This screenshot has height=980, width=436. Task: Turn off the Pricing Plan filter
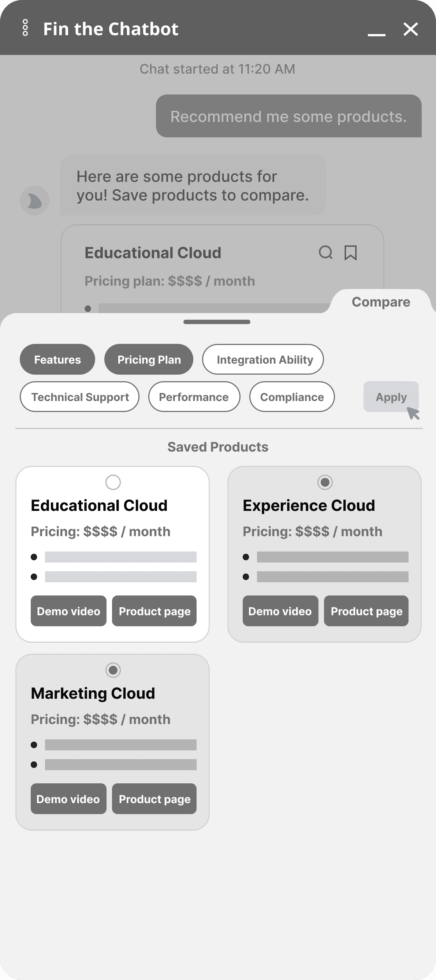[x=149, y=360]
